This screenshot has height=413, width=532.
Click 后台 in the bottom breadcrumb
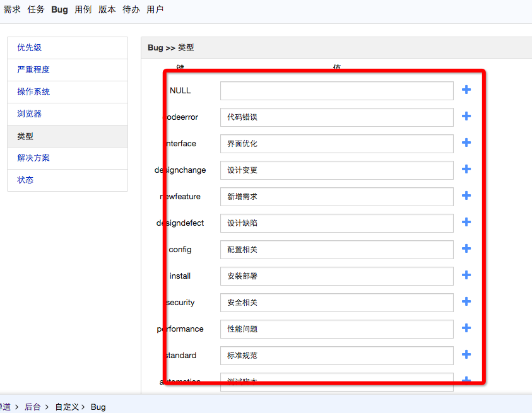click(x=33, y=407)
